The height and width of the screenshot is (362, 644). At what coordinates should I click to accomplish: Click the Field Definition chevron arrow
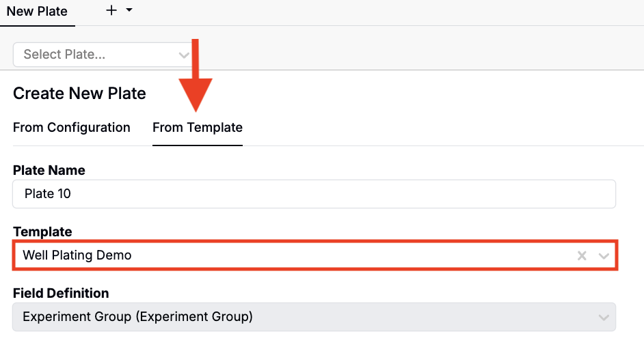(x=604, y=318)
